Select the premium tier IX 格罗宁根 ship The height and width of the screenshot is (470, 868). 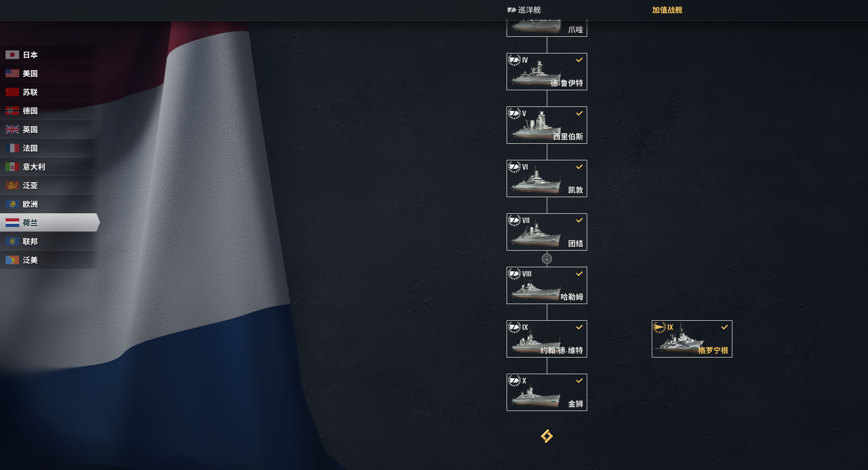[x=692, y=339]
